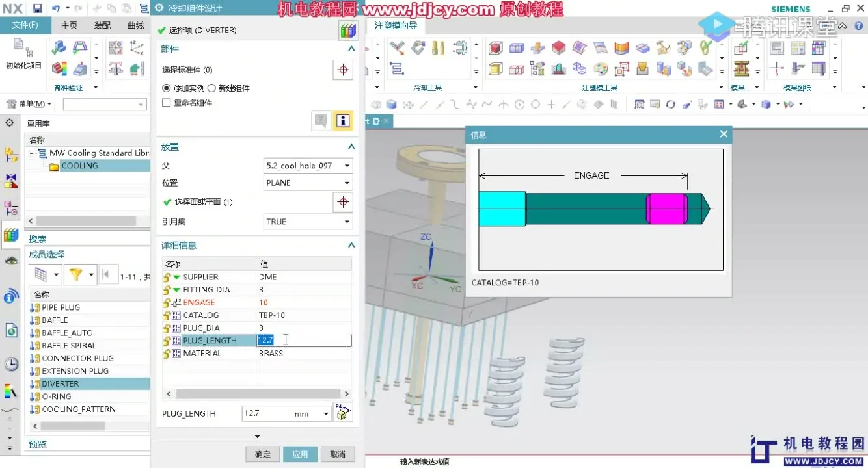This screenshot has width=868, height=468.
Task: Click the OK (确定) button
Action: (x=263, y=454)
